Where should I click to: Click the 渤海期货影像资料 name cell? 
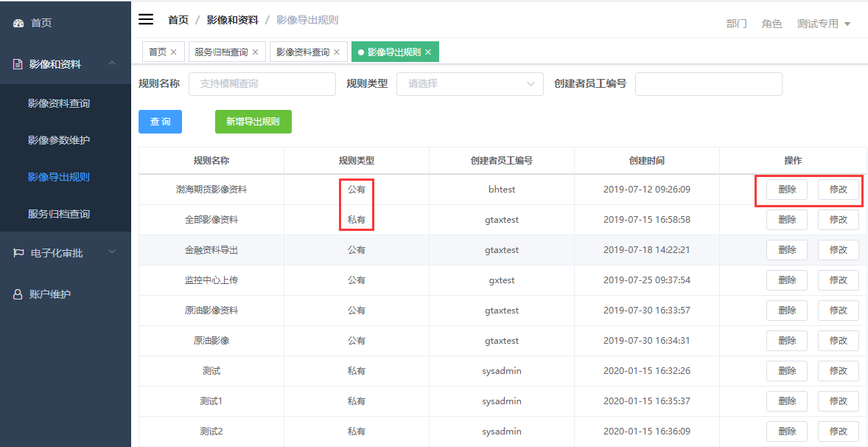coord(211,190)
